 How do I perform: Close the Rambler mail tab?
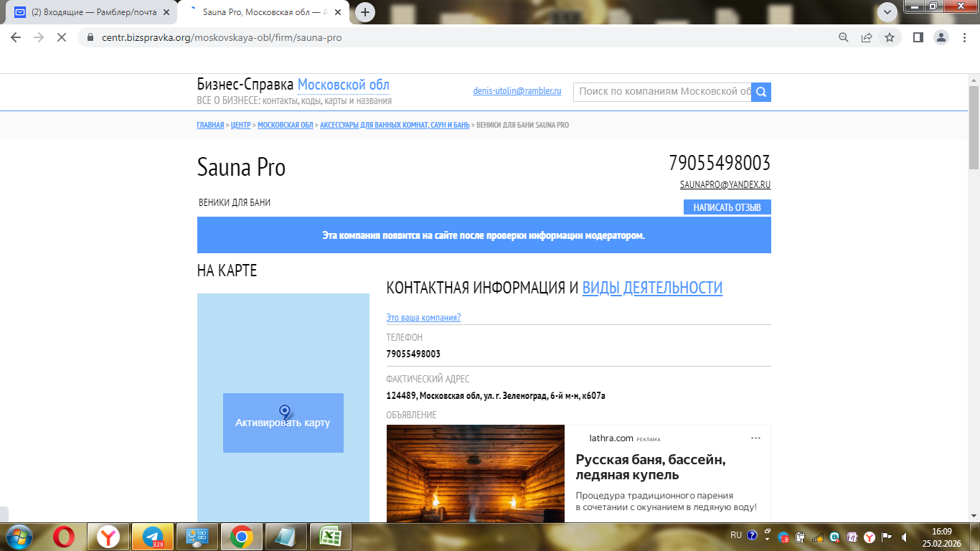point(166,12)
